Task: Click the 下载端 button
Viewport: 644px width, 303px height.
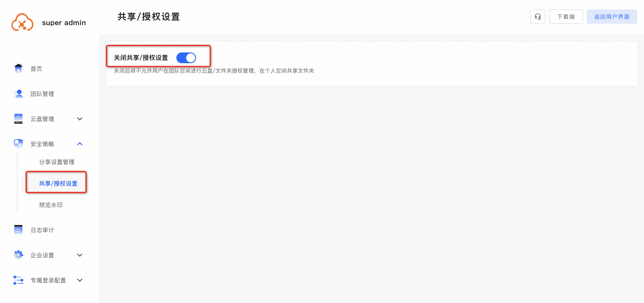Action: 566,17
